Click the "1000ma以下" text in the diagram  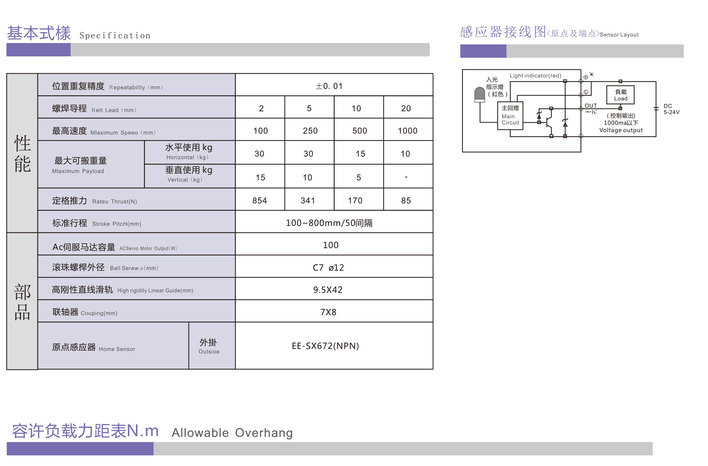[x=621, y=123]
